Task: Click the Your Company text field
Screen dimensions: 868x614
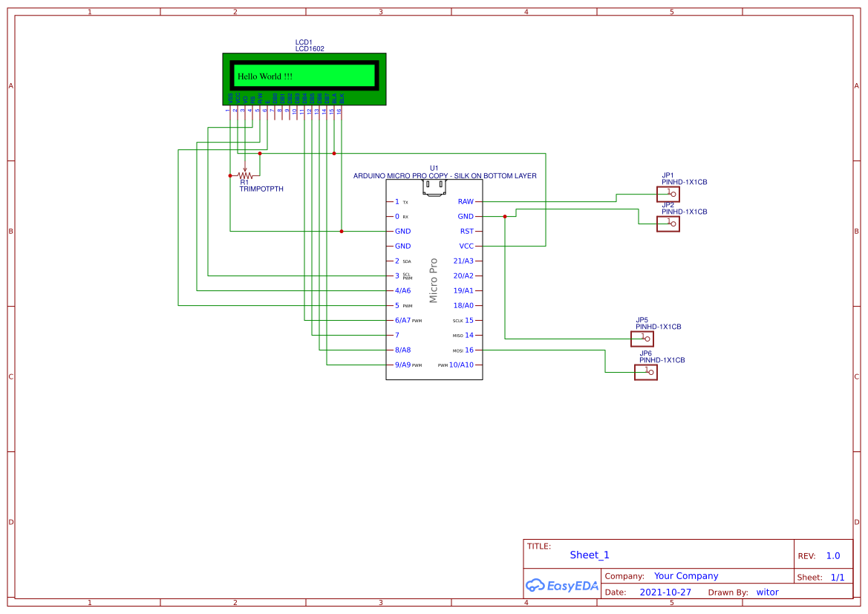Action: (686, 575)
